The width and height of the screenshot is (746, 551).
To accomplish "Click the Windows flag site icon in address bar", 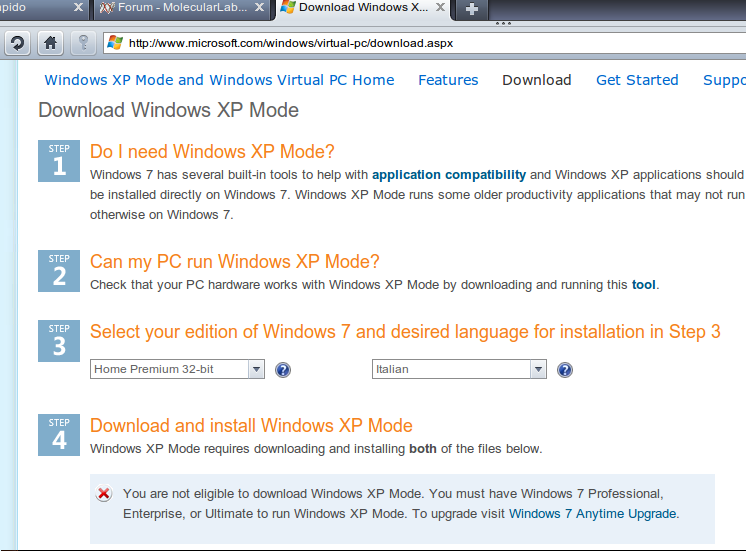I will point(115,43).
